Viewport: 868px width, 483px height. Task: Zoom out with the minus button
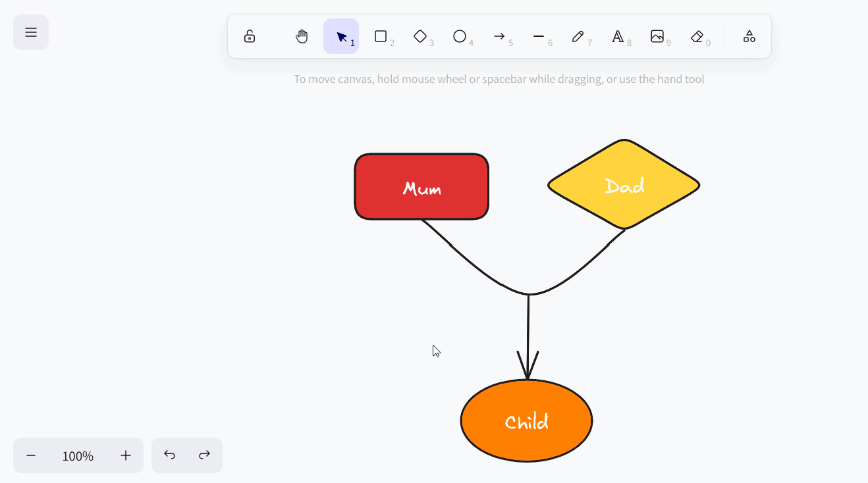click(31, 455)
